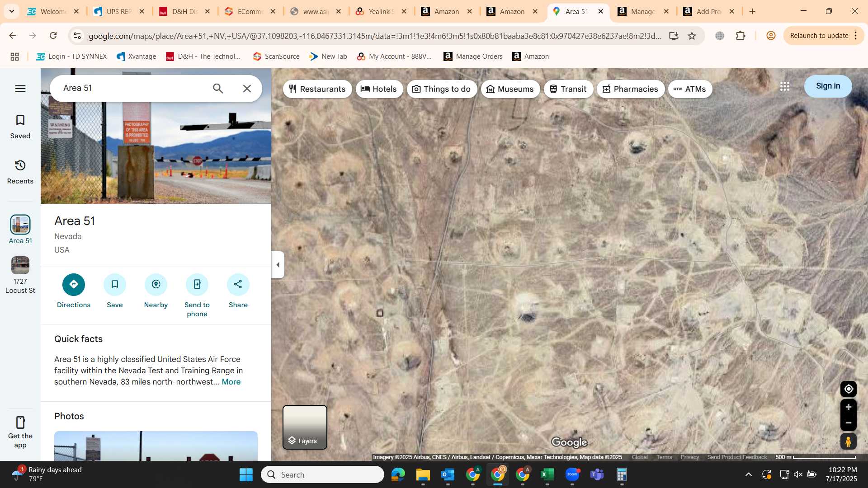Collapse the side panel with arrow

pyautogui.click(x=278, y=265)
